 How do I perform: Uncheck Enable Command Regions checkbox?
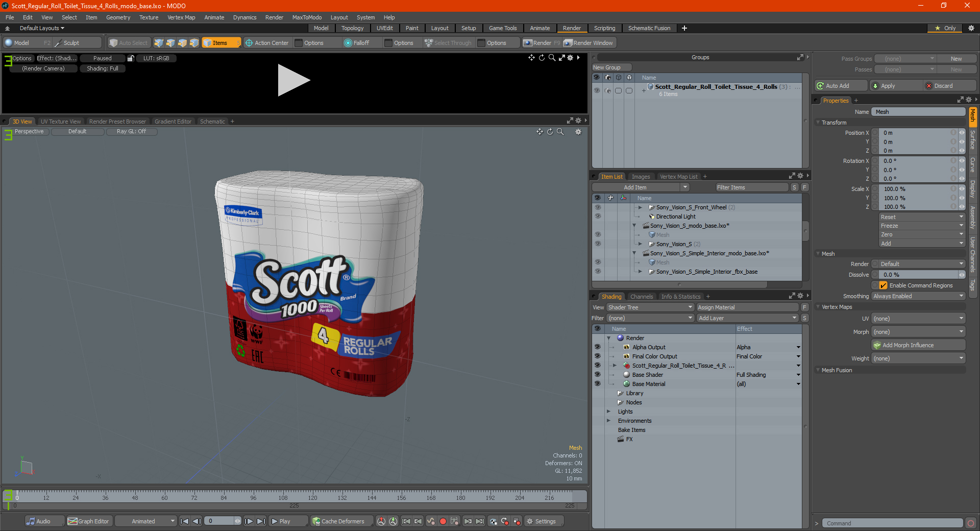883,285
